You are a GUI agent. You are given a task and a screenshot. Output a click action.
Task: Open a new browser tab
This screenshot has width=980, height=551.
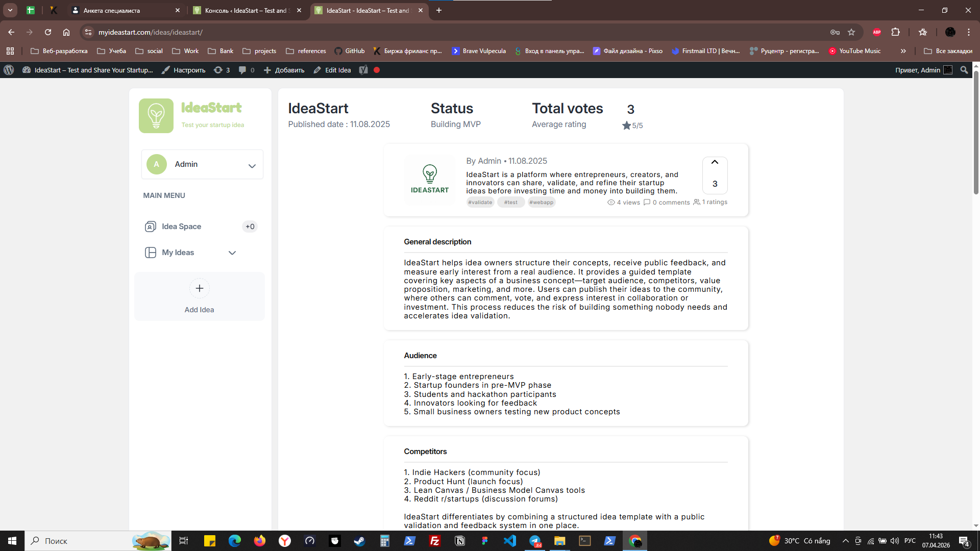(439, 10)
